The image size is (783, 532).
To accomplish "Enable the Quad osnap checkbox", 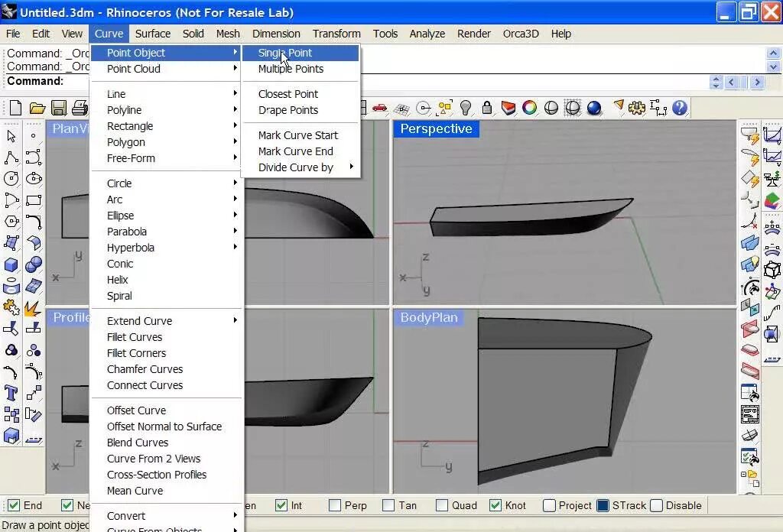I will pyautogui.click(x=441, y=505).
